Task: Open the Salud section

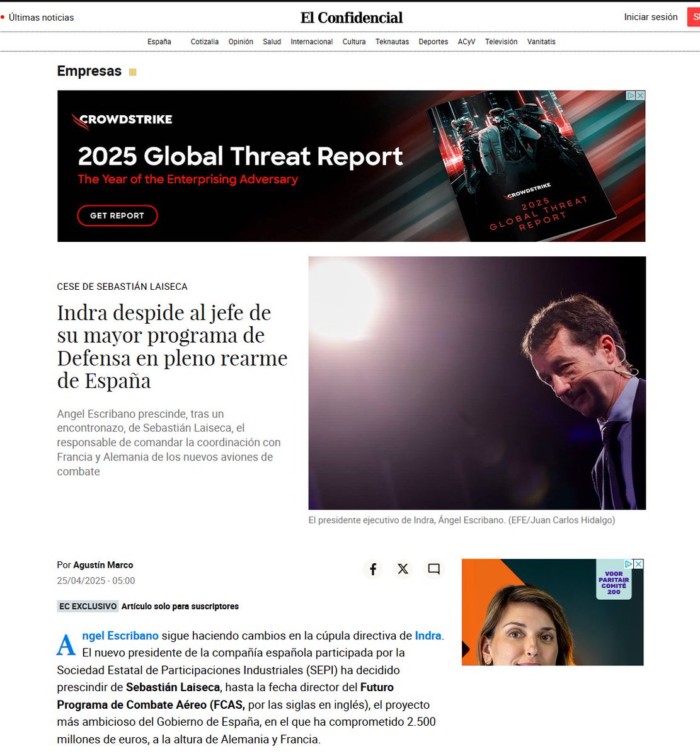Action: [272, 42]
